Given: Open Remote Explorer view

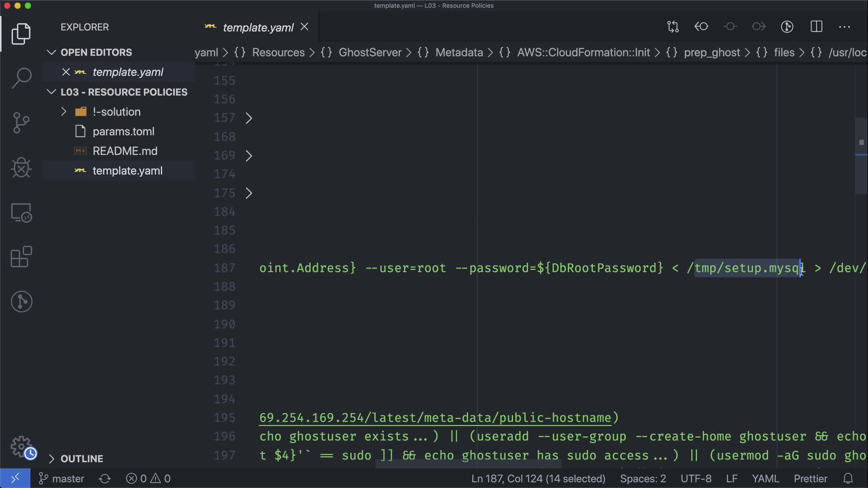Looking at the screenshot, I should click(x=21, y=212).
